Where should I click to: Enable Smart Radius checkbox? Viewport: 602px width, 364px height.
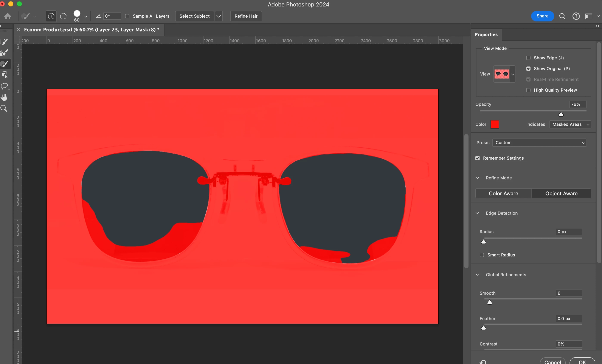pos(482,255)
